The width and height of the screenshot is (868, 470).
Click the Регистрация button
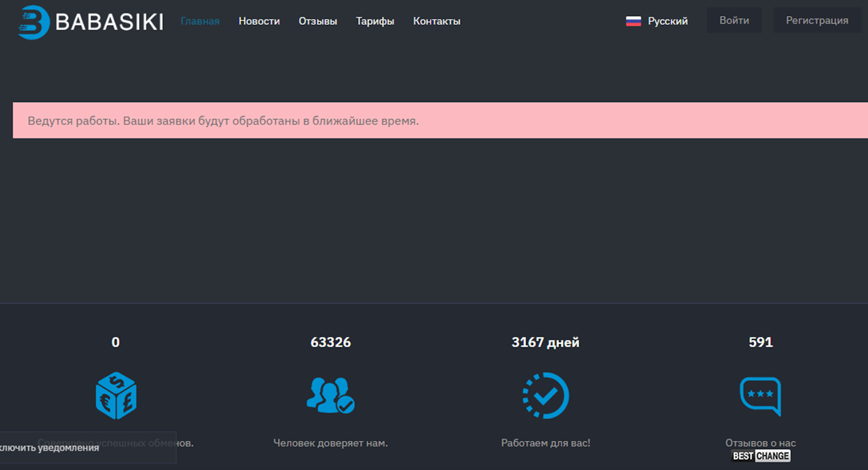pyautogui.click(x=816, y=20)
